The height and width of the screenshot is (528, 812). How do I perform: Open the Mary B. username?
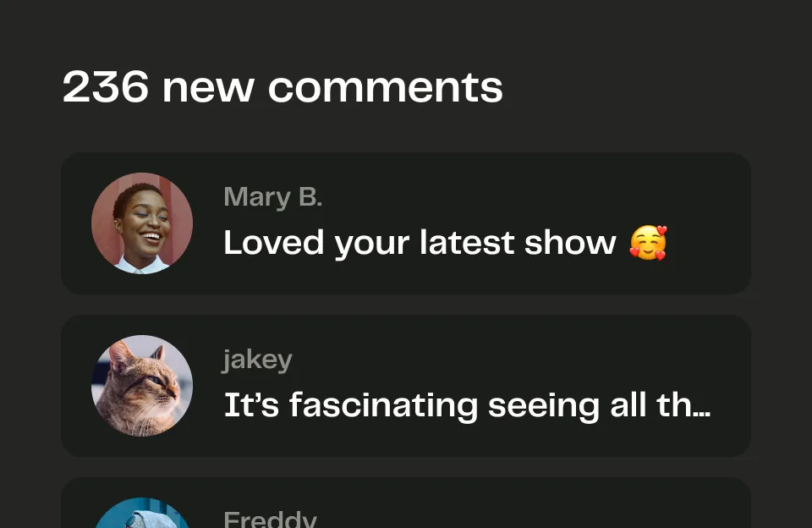(273, 197)
